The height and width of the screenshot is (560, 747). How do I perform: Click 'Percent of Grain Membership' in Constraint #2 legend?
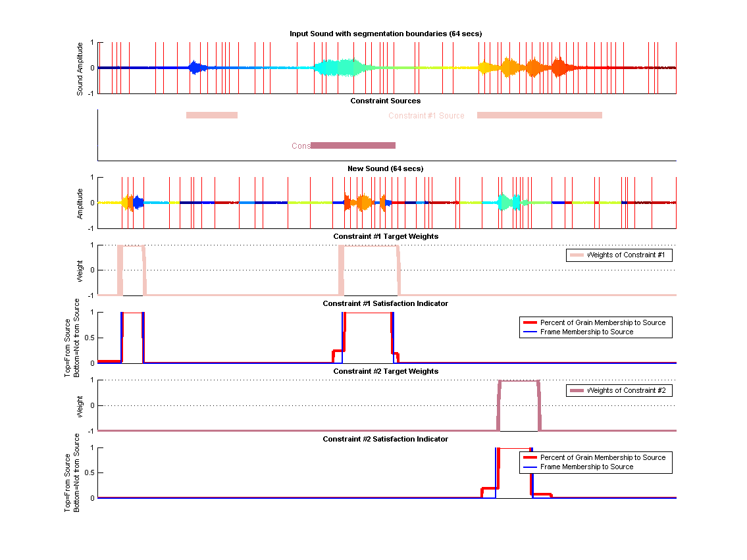[602, 457]
